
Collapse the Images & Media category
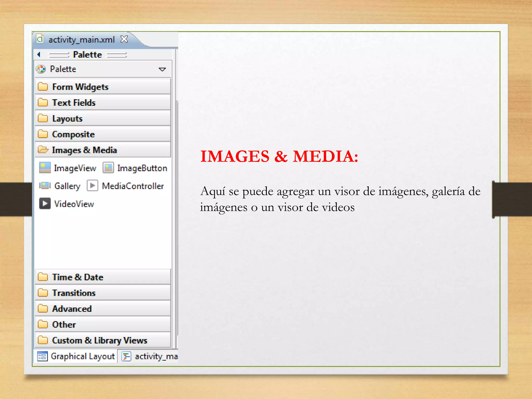click(103, 150)
